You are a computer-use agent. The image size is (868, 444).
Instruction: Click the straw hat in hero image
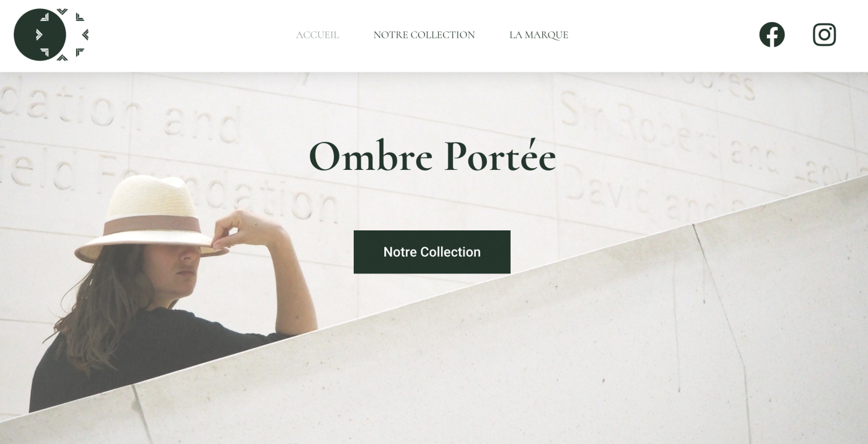150,218
